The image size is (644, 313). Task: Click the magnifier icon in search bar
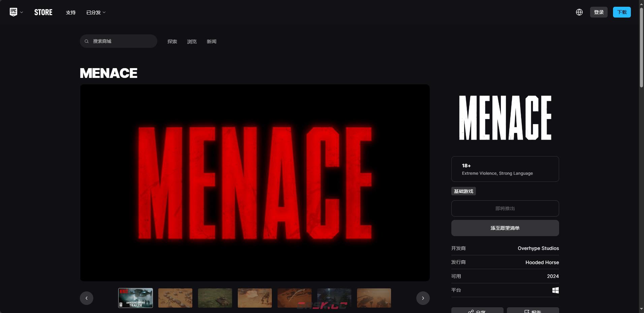pos(87,41)
